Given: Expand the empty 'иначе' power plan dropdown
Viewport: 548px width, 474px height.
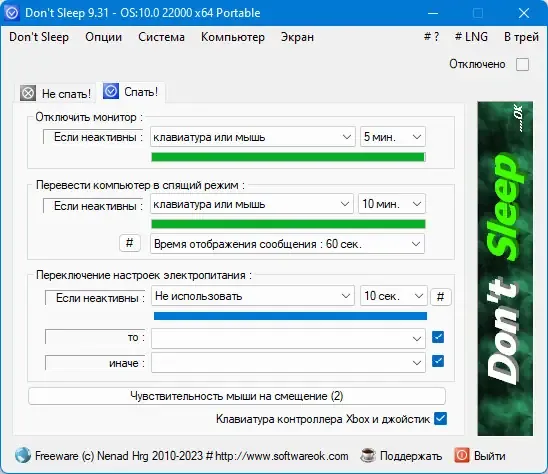Looking at the screenshot, I should [x=288, y=362].
